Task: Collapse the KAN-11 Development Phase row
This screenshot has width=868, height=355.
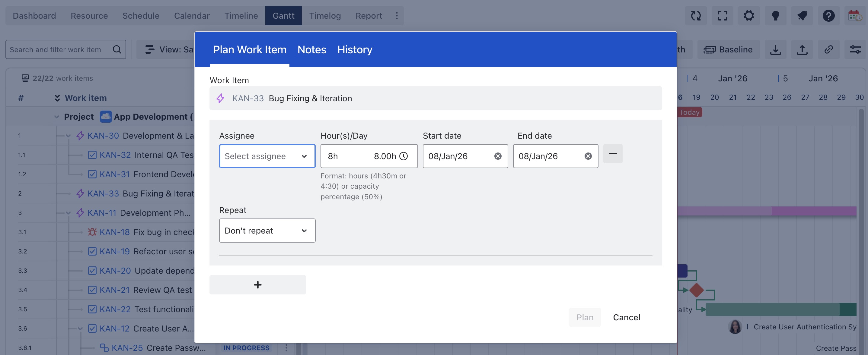Action: point(68,213)
